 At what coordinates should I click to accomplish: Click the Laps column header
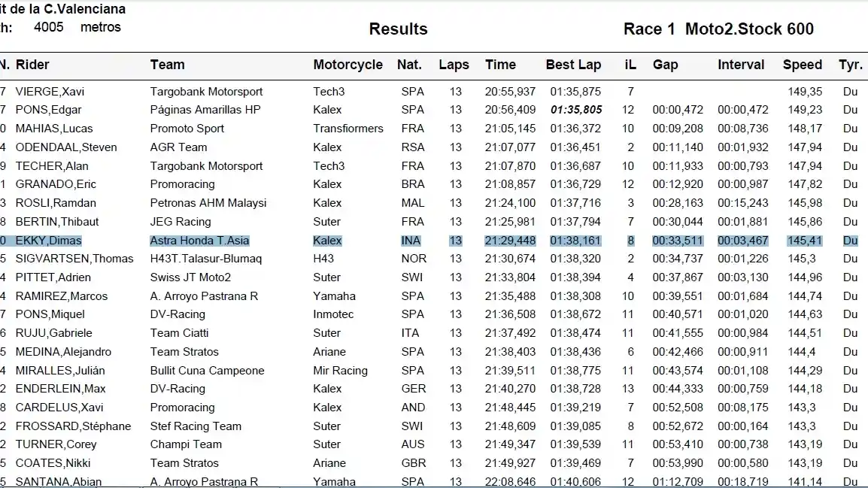[x=454, y=65]
